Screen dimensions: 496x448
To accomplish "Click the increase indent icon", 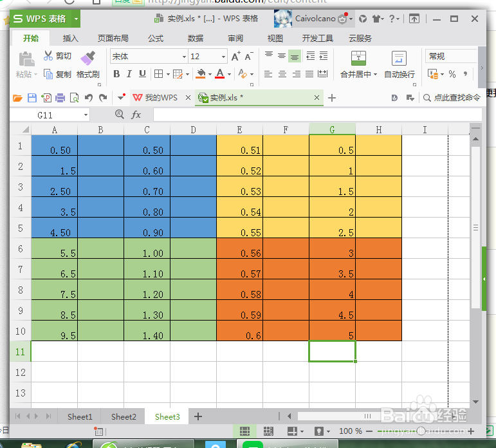I will pos(324,56).
